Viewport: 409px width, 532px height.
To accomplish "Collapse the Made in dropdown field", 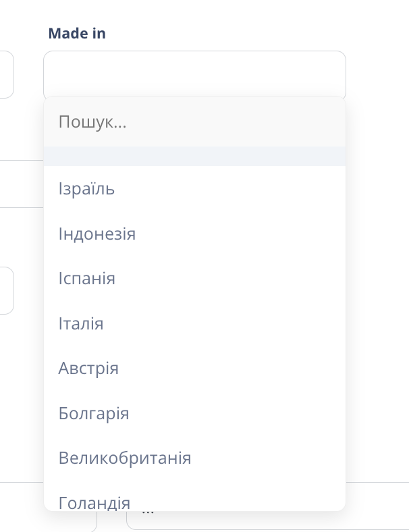I will coord(194,74).
